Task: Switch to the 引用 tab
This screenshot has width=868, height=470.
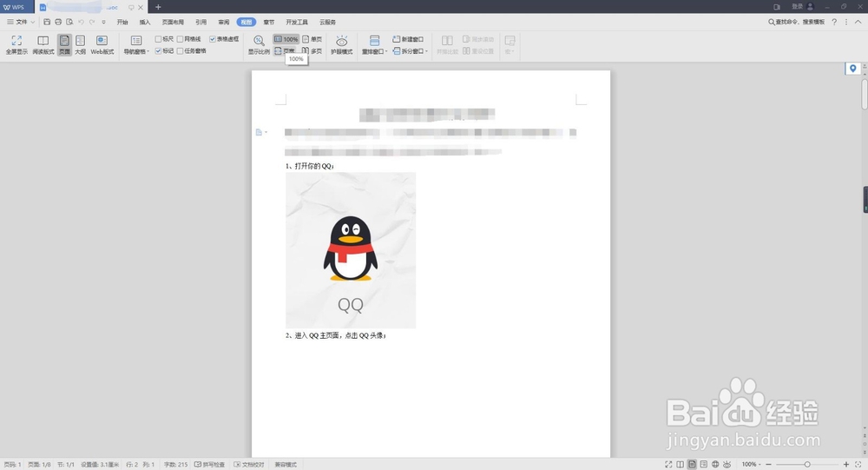Action: (x=201, y=23)
